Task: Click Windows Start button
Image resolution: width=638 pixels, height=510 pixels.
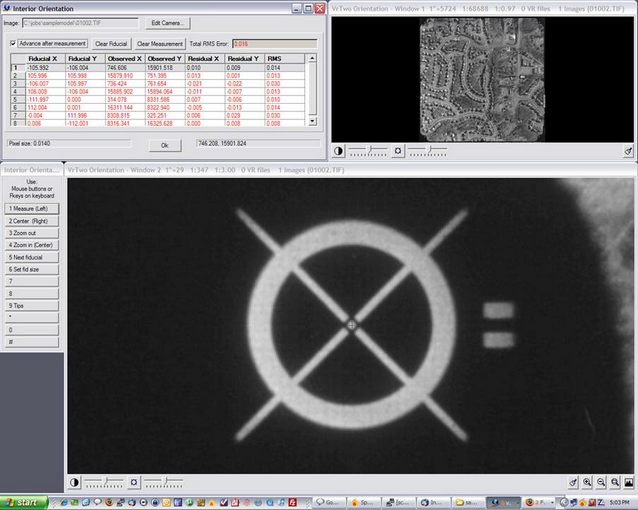Action: pos(24,502)
